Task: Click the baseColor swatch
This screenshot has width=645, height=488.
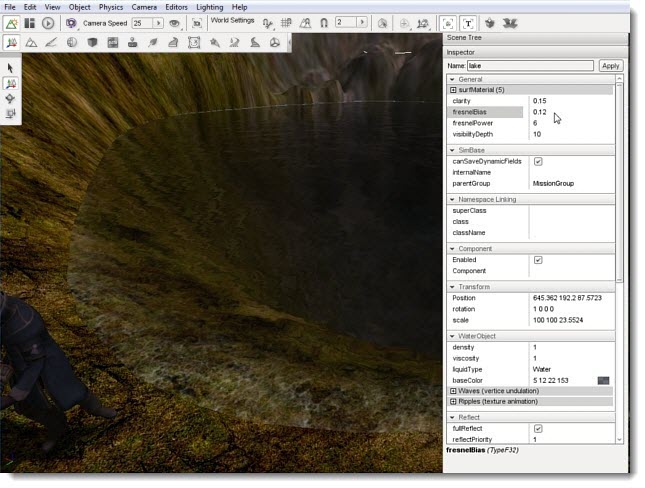Action: click(x=603, y=380)
